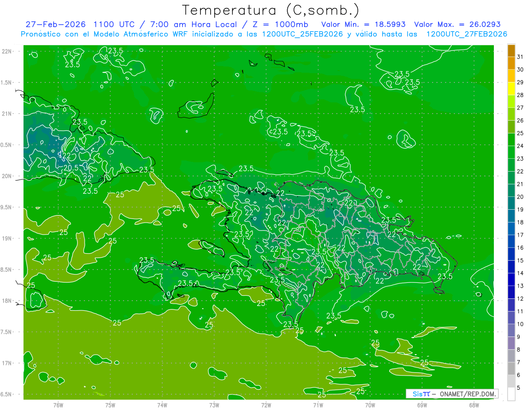Pick the amber swatch between 29 and 30
This screenshot has height=411, width=532.
[511, 76]
